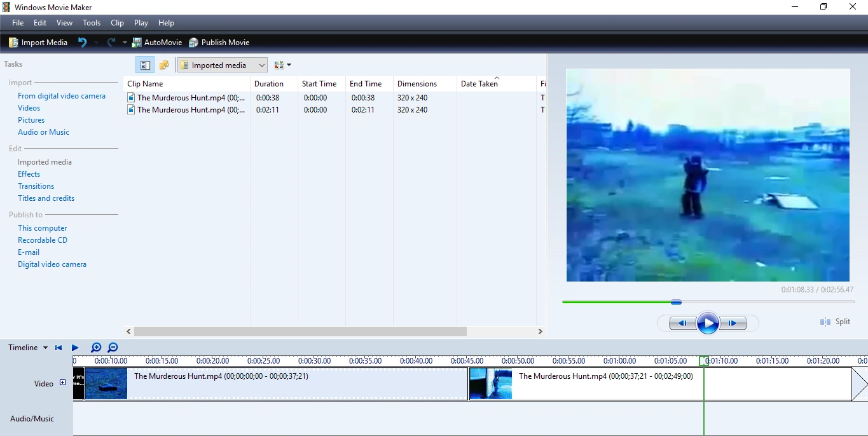
Task: Open the View menu
Action: click(64, 23)
